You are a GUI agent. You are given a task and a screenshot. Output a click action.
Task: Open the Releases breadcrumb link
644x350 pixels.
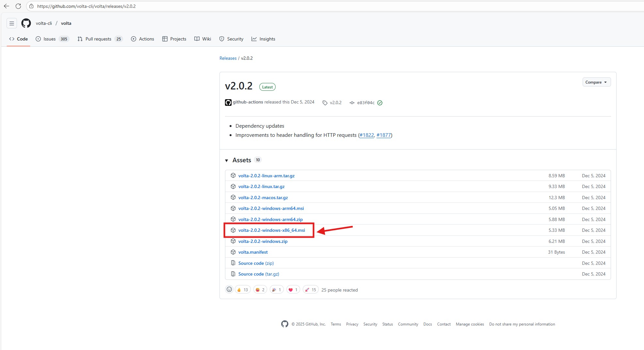click(228, 58)
